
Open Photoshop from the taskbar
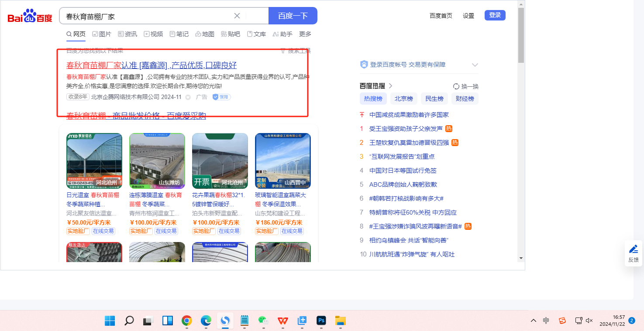(x=322, y=321)
